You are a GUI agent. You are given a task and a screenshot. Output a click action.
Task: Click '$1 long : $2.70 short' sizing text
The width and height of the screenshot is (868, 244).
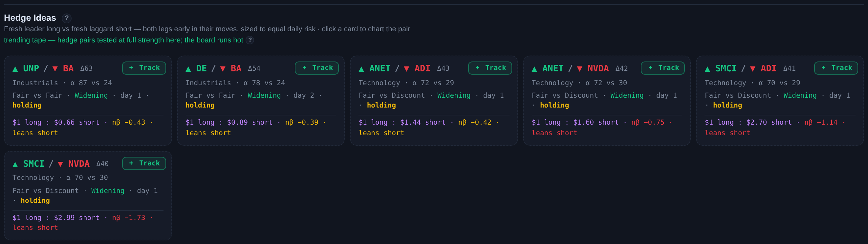click(x=749, y=123)
